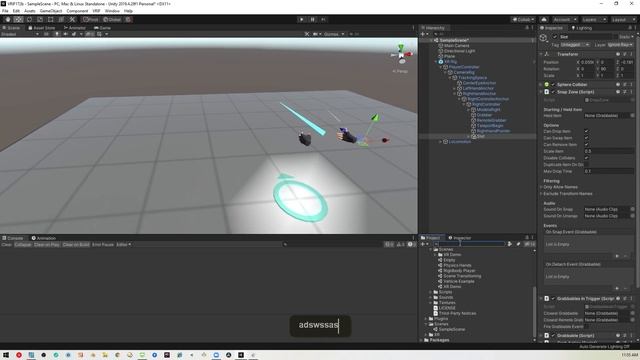Open the Windows Start menu
640x360 pixels.
(6, 355)
